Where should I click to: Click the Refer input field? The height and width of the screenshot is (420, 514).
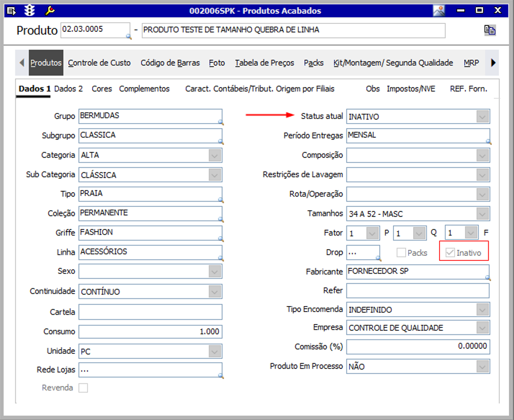(418, 291)
